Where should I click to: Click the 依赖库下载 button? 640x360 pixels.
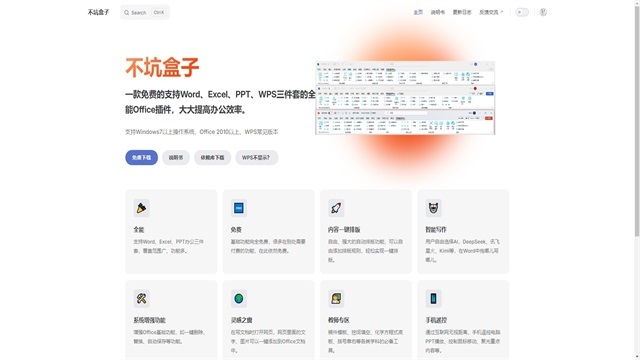[x=212, y=158]
